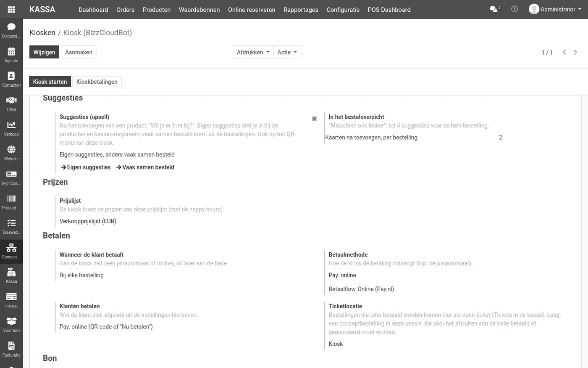Expand the Actie dropdown
The image size is (588, 368).
287,52
